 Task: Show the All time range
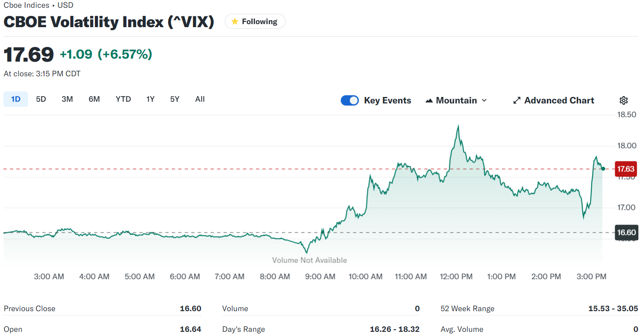(200, 99)
